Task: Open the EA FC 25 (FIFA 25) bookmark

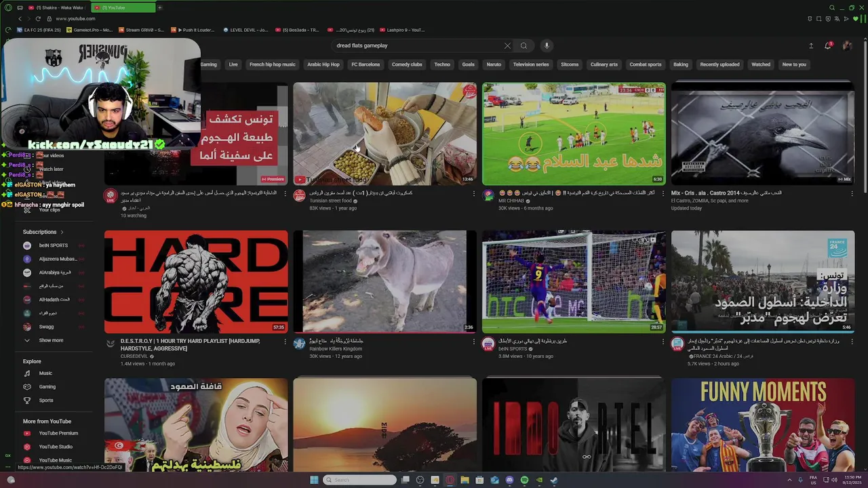Action: [x=39, y=30]
